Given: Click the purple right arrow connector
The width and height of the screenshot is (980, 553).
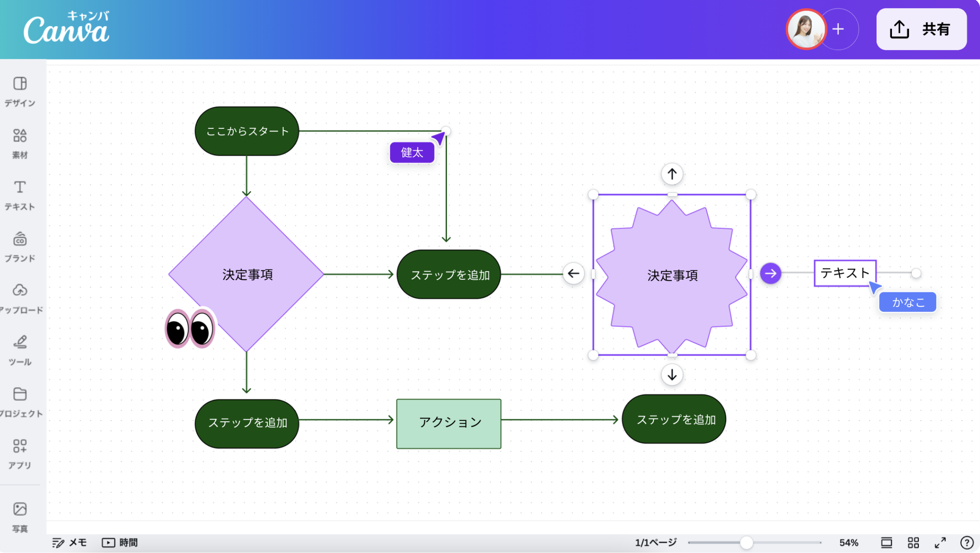Looking at the screenshot, I should coord(770,273).
